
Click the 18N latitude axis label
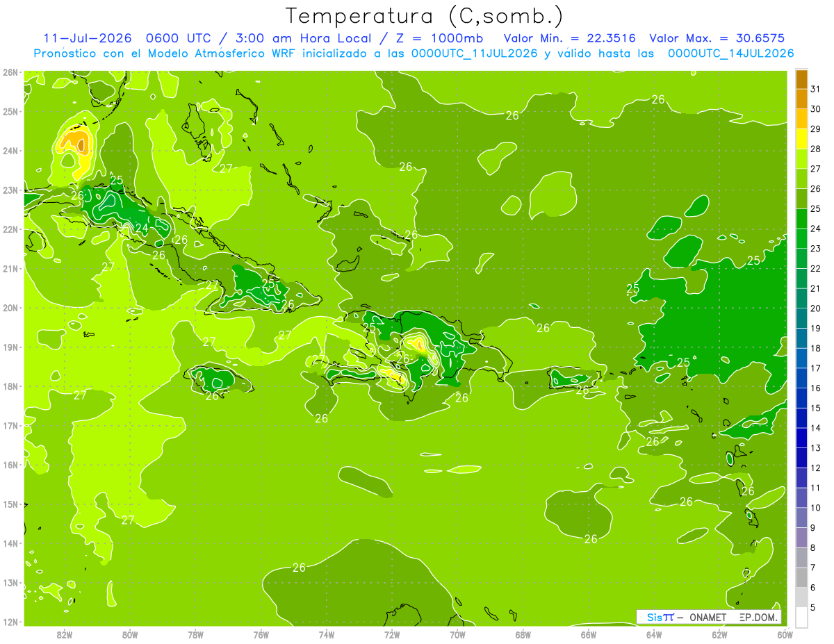point(10,386)
